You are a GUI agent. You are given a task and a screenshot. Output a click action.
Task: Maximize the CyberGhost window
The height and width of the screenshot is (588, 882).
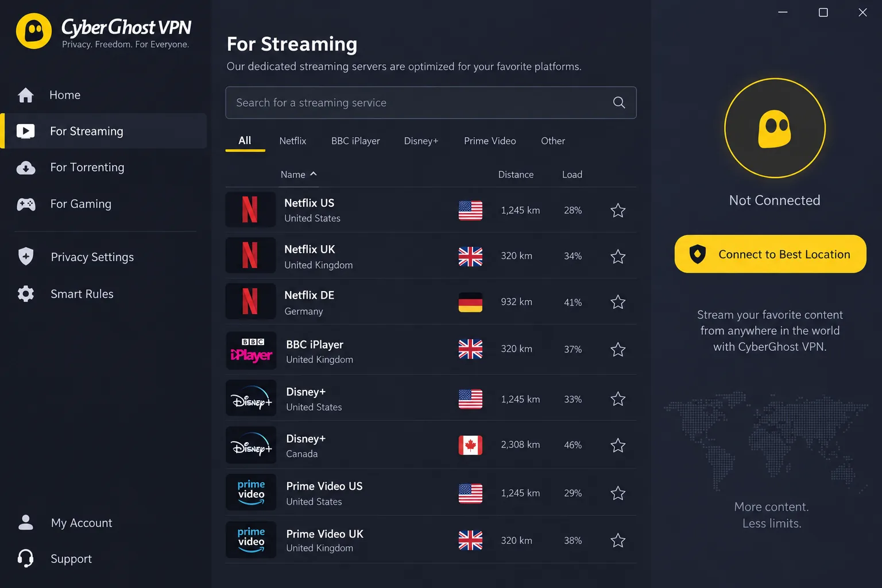tap(823, 12)
